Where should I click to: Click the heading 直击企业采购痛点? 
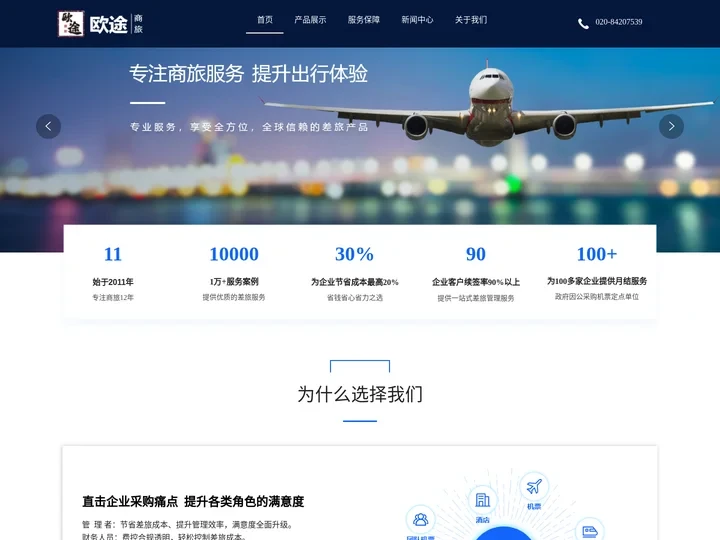pos(130,501)
